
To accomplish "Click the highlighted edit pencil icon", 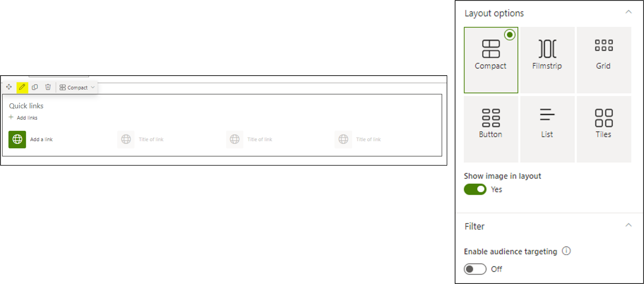I will (x=22, y=87).
